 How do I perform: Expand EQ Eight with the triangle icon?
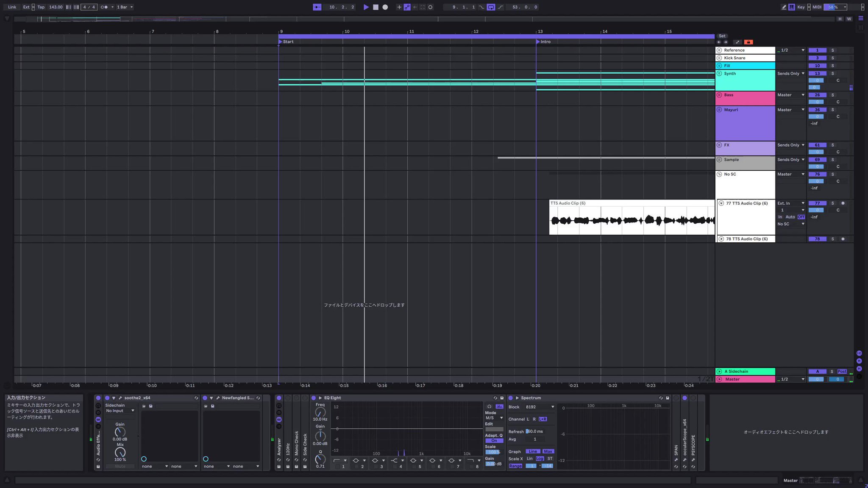click(320, 398)
